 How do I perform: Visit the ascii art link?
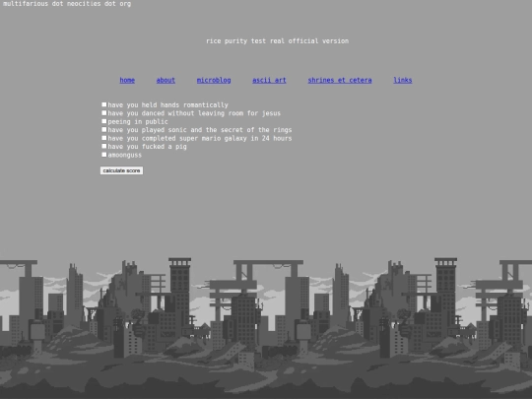pos(269,80)
